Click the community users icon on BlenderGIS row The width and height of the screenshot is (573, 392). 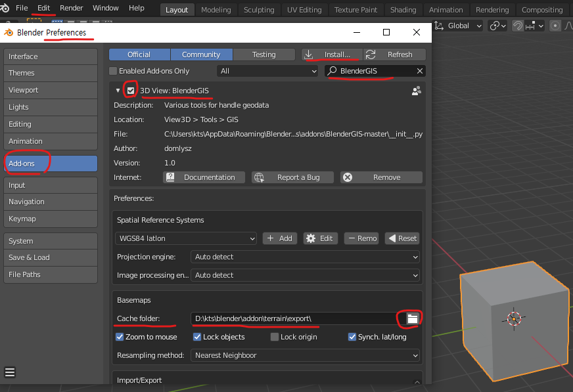[416, 91]
